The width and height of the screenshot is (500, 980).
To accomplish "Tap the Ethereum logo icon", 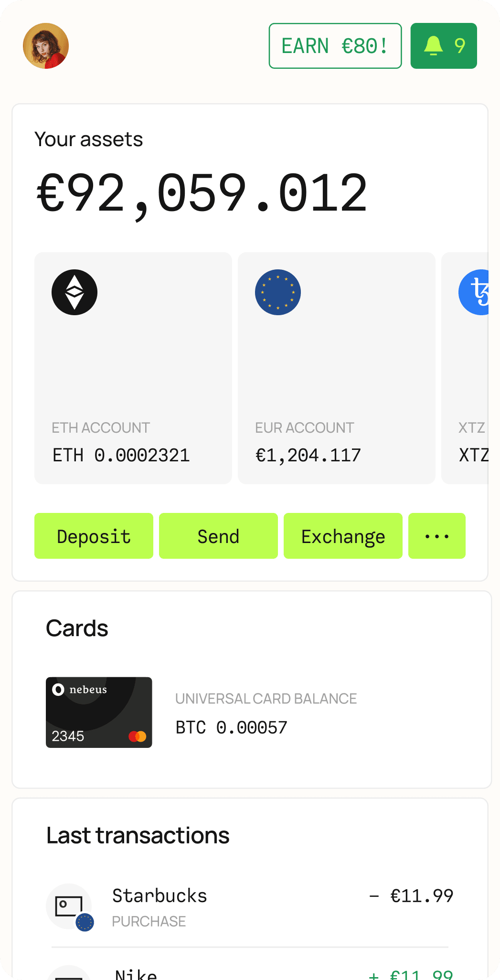I will point(74,292).
